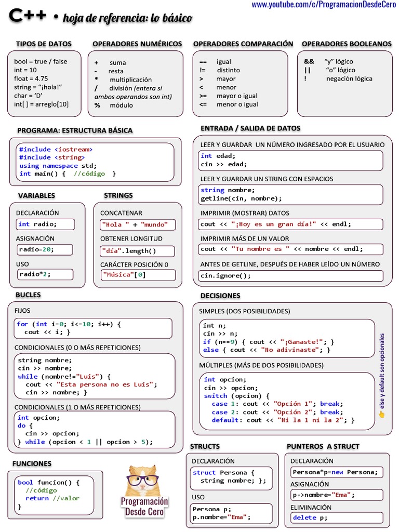Screen dimensions: 399x532
Task: Click the 'OPERADORES COMPARACIÓN' heading
Action: tap(243, 44)
